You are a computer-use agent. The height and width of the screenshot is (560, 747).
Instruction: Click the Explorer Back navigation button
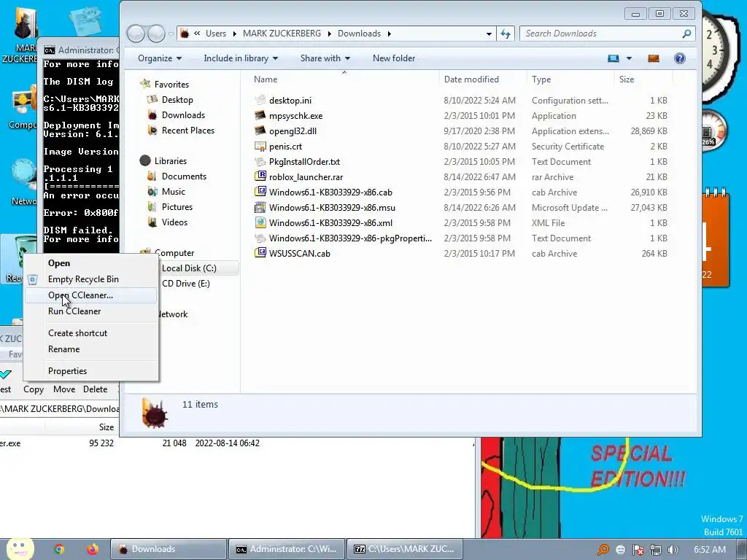pyautogui.click(x=136, y=34)
